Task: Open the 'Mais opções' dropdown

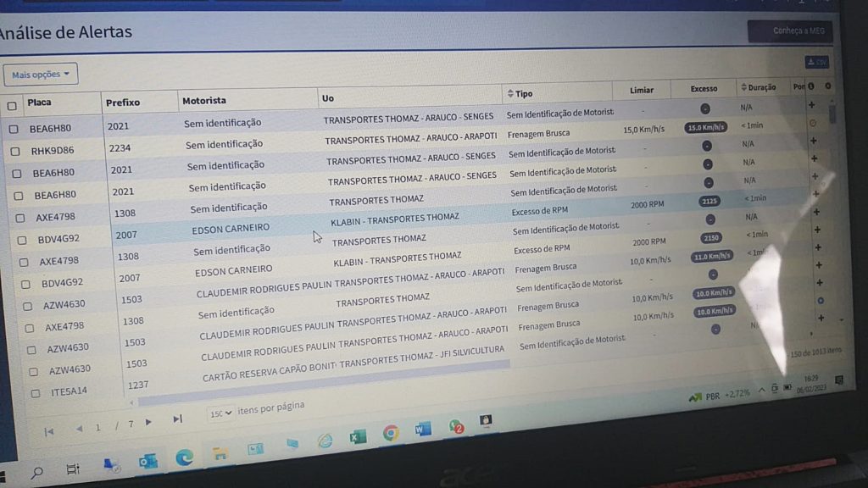Action: [41, 75]
